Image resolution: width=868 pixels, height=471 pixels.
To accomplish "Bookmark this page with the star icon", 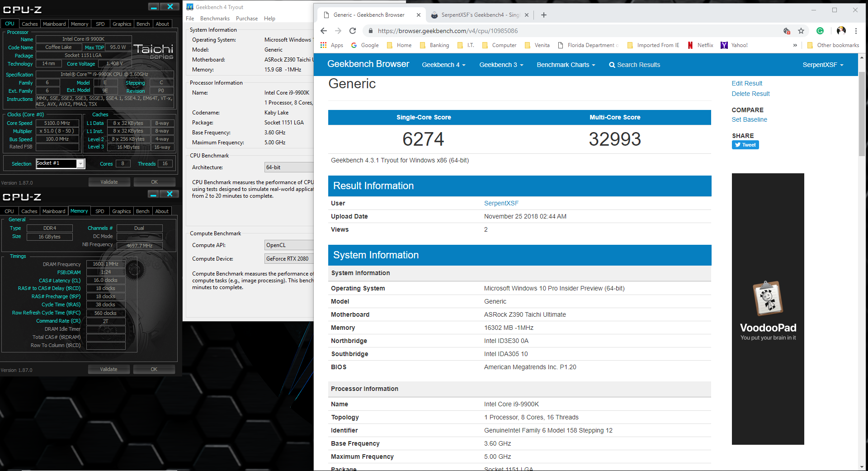I will coord(801,31).
